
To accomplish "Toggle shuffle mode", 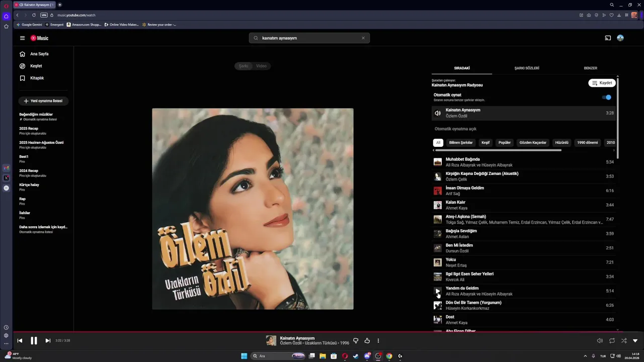I will point(624,340).
